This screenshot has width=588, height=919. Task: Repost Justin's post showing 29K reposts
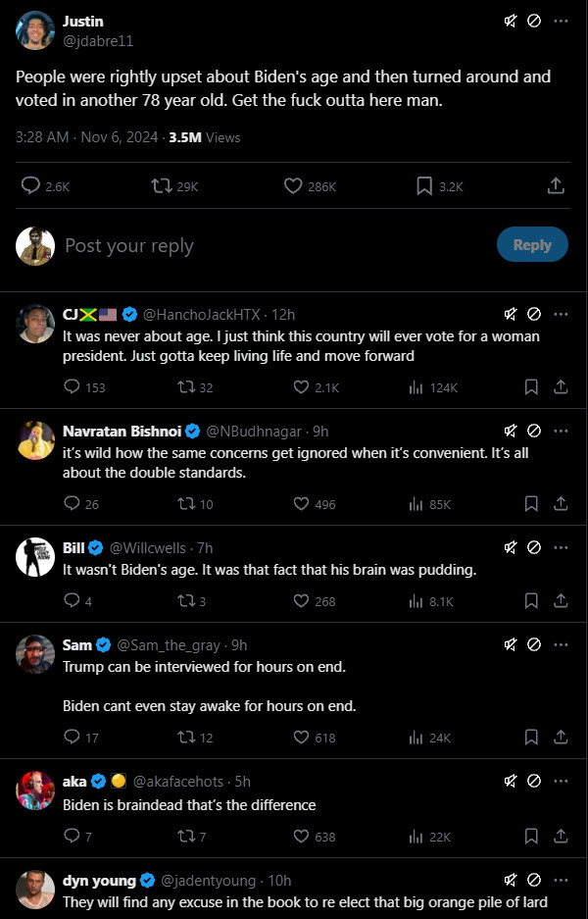click(163, 185)
